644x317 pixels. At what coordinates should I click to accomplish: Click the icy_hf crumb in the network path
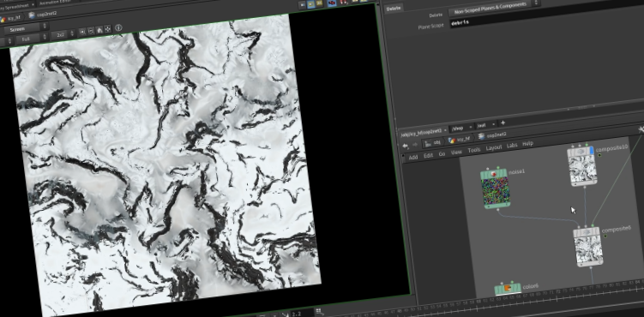pyautogui.click(x=459, y=140)
